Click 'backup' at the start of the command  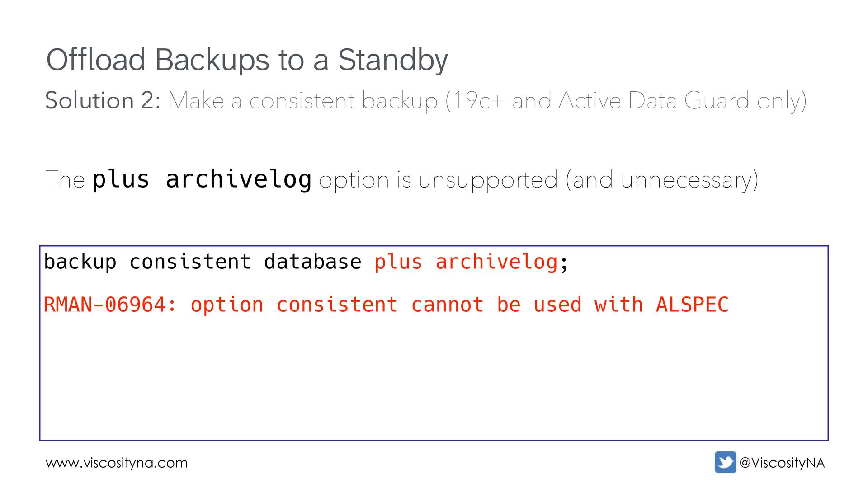pos(80,262)
